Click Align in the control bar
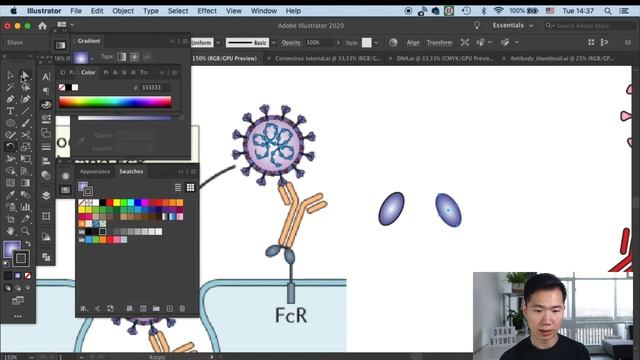 point(413,42)
